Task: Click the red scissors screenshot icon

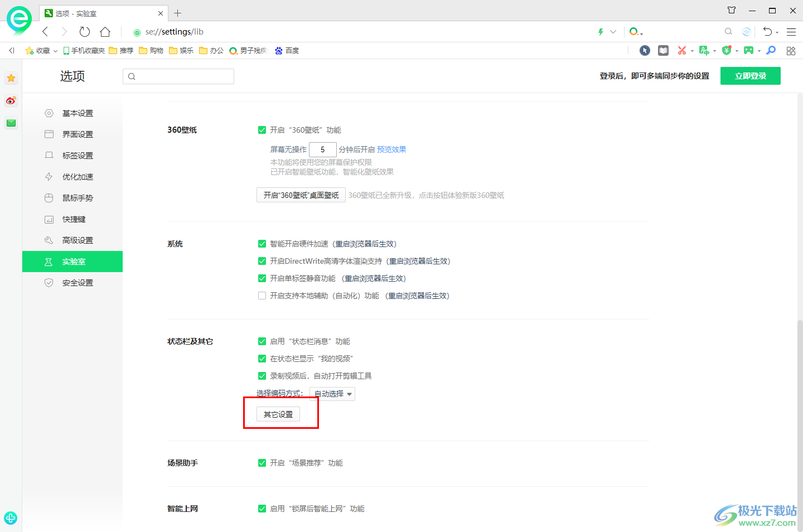Action: coord(681,51)
